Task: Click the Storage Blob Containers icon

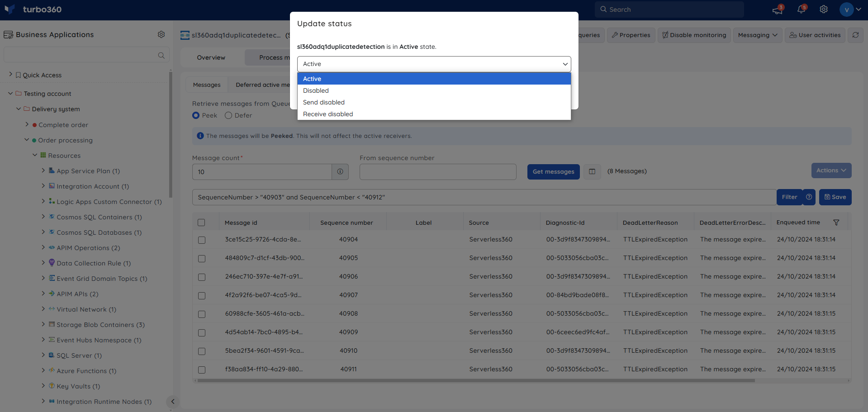Action: click(x=52, y=324)
